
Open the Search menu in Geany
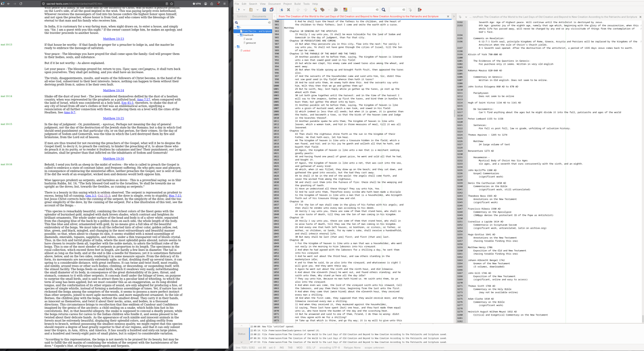tap(253, 4)
